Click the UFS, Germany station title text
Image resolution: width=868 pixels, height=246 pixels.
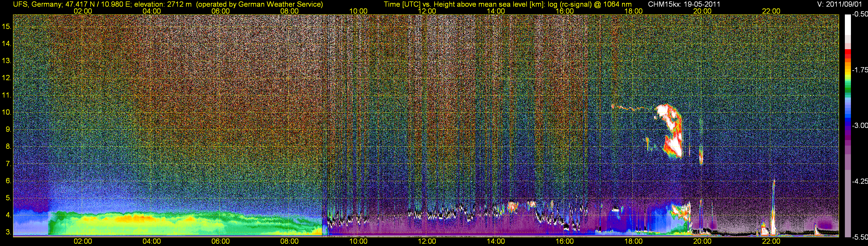click(168, 4)
